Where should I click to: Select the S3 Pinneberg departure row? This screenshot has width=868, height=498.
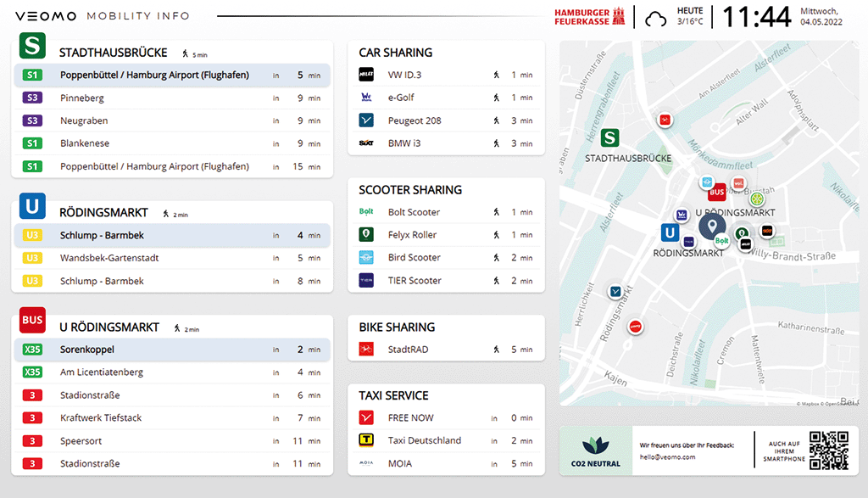point(172,98)
